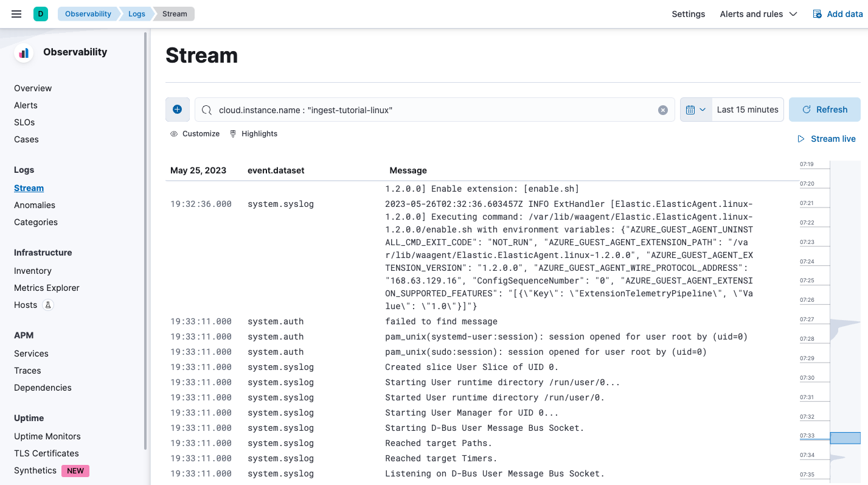Expand the Alerts and rules dropdown
The image size is (868, 485).
pyautogui.click(x=758, y=13)
